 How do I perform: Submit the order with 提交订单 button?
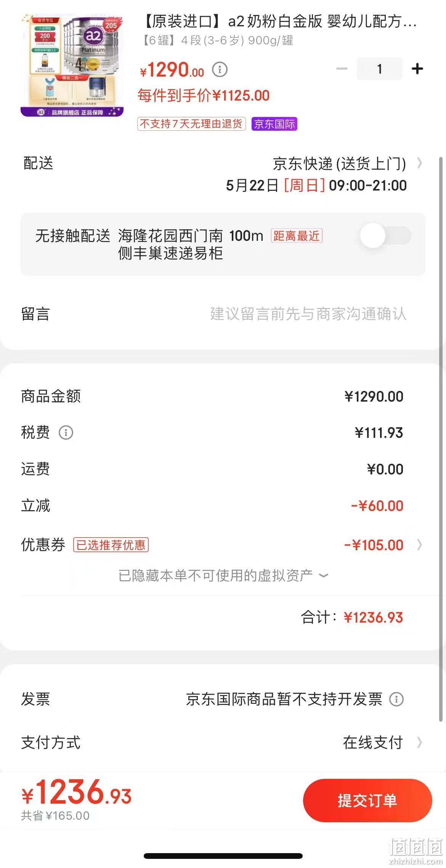pos(367,801)
